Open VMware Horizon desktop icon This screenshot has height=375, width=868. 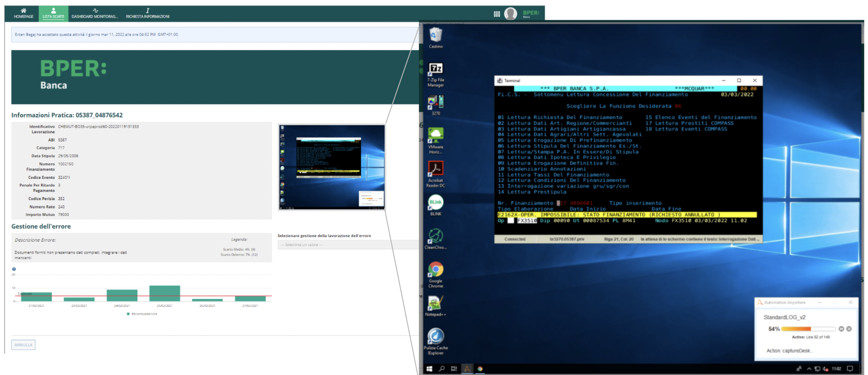click(435, 141)
